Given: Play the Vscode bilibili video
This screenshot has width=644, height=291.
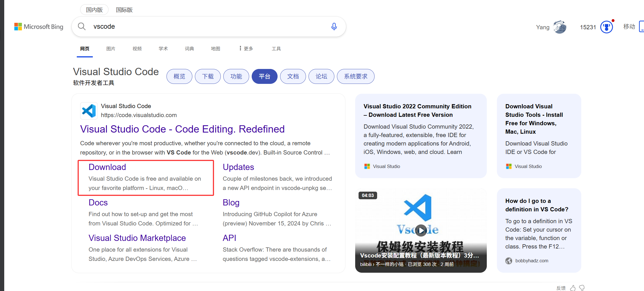Looking at the screenshot, I should 421,230.
